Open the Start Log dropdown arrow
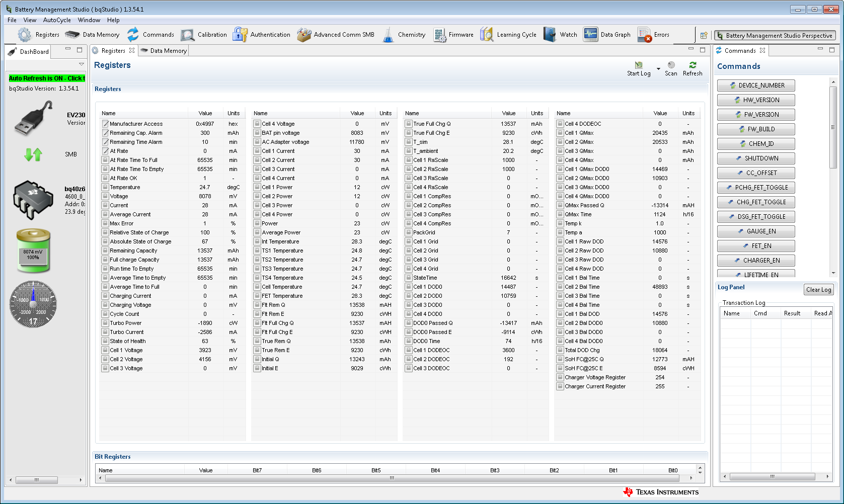The width and height of the screenshot is (844, 504). coord(658,68)
